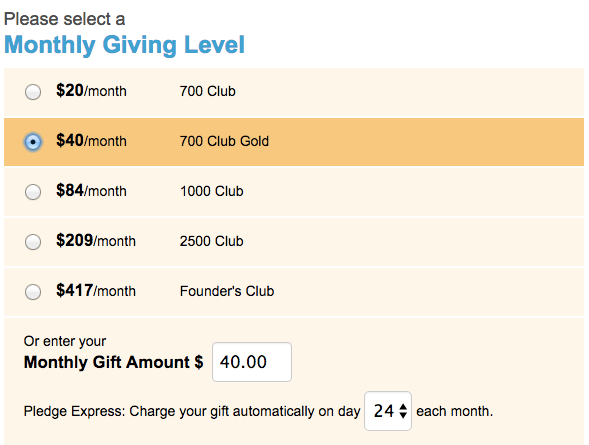This screenshot has width=589, height=445.
Task: Click the Founder's Club level name
Action: click(x=227, y=291)
